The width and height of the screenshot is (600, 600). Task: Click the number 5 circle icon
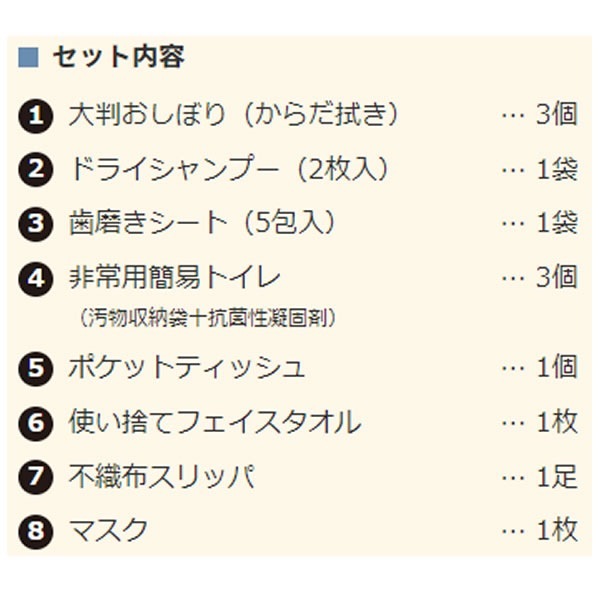(x=35, y=369)
